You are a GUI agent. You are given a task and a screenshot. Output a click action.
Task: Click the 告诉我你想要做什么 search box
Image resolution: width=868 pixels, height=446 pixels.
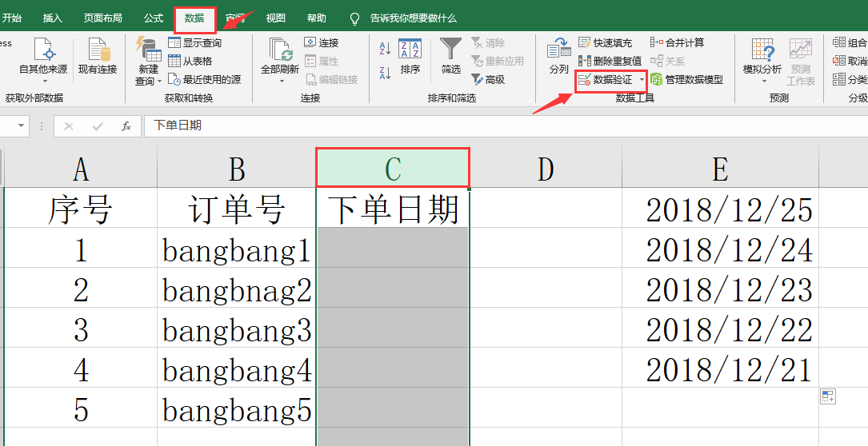413,18
